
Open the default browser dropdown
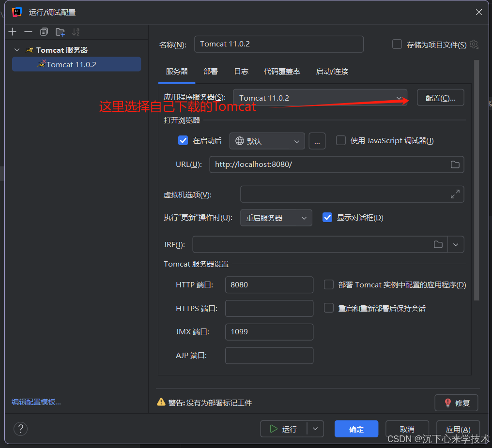267,141
